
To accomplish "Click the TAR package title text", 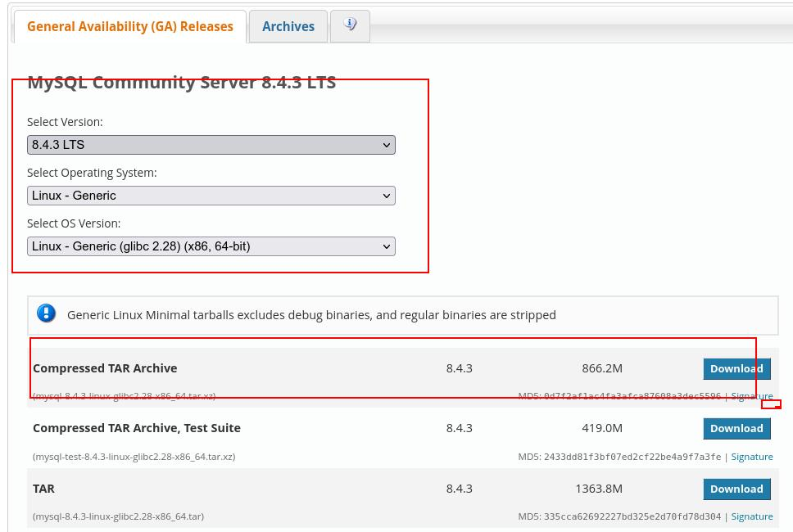I will click(43, 489).
